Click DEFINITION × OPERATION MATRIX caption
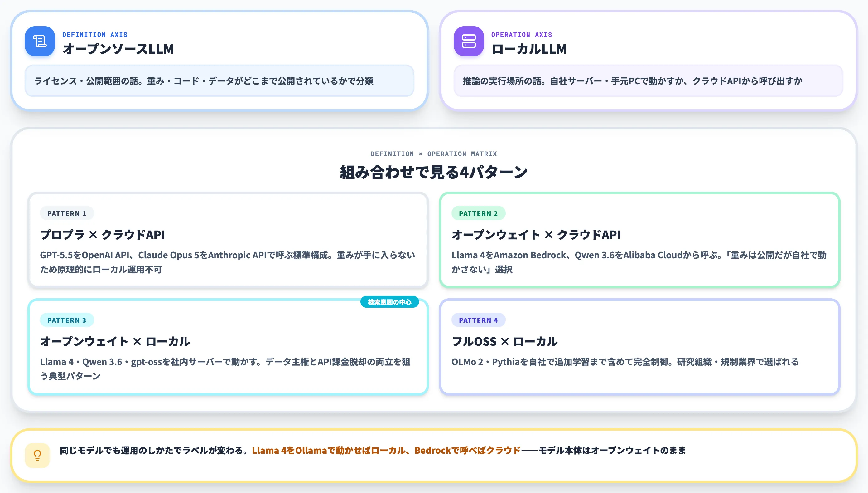This screenshot has width=868, height=493. tap(434, 154)
